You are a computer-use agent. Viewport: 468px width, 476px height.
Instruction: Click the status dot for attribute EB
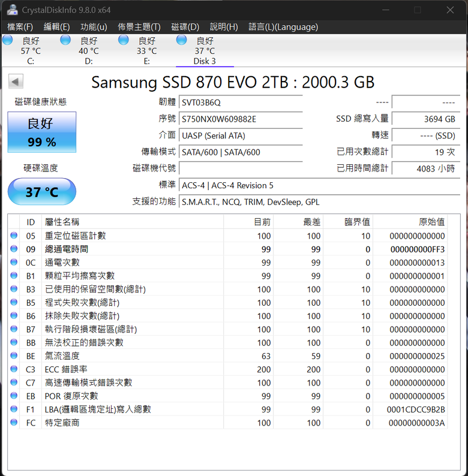(14, 396)
